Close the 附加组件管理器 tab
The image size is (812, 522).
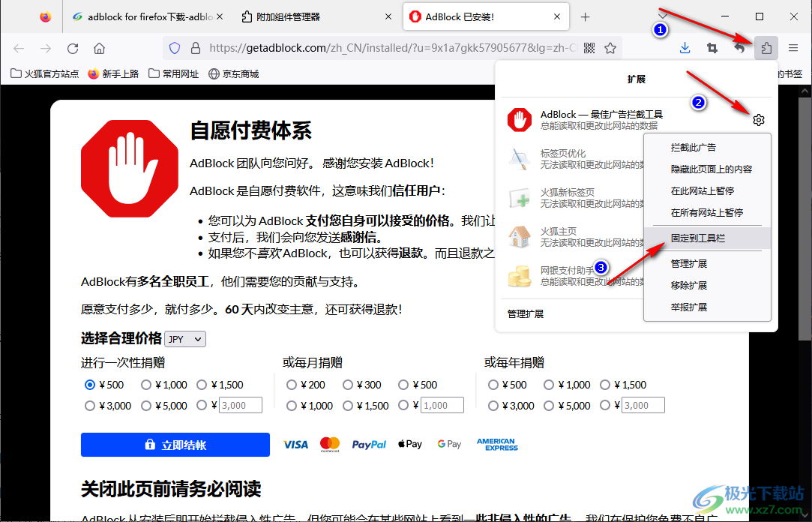click(388, 16)
